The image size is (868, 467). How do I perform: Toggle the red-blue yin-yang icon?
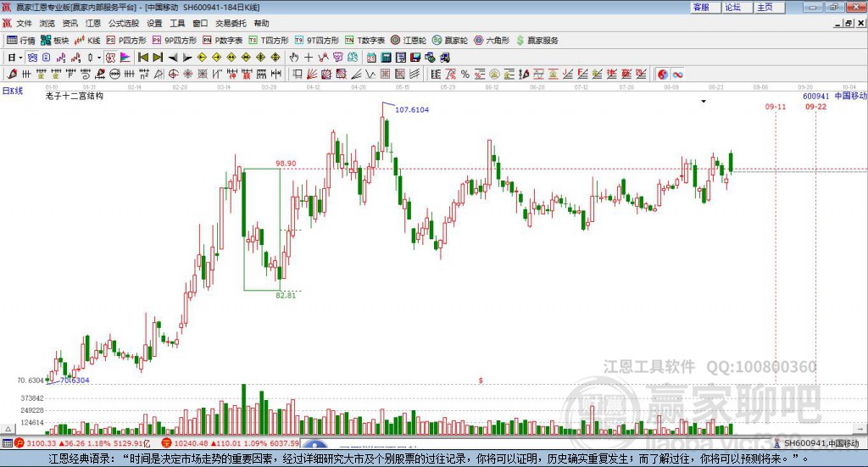pyautogui.click(x=663, y=74)
